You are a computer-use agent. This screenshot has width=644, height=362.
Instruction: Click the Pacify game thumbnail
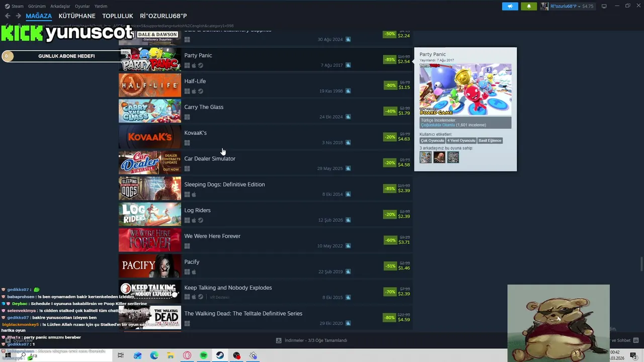[150, 266]
